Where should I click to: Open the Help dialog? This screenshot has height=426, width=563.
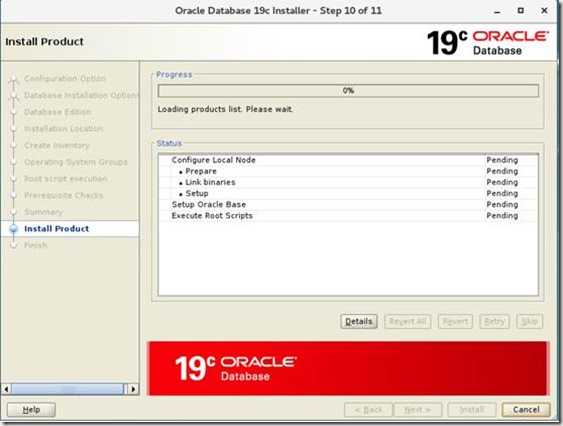[31, 409]
